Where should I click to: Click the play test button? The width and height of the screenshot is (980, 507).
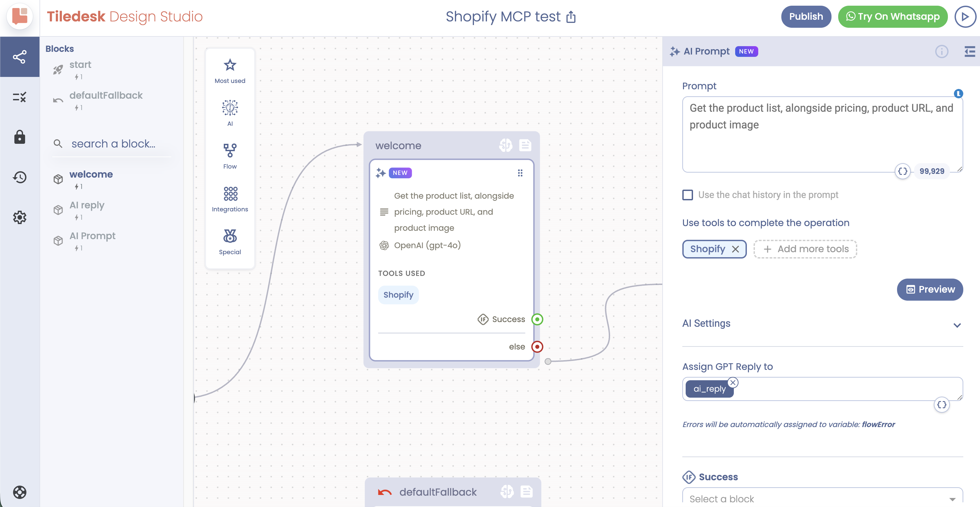(x=965, y=17)
